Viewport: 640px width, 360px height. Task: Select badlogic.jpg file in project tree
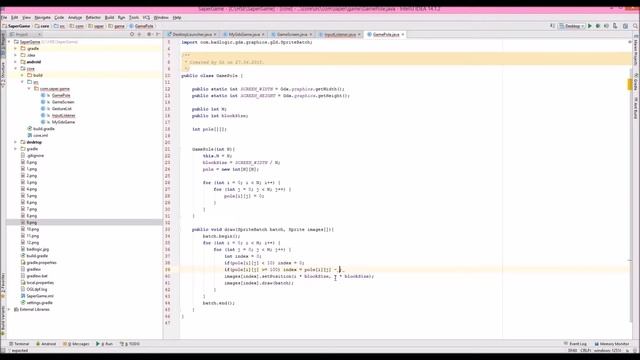[x=38, y=249]
